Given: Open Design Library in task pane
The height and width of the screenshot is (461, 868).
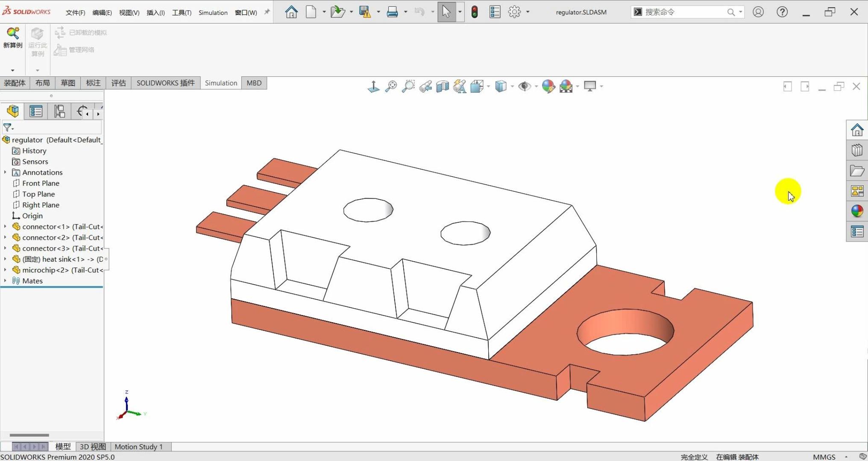Looking at the screenshot, I should coord(857,150).
